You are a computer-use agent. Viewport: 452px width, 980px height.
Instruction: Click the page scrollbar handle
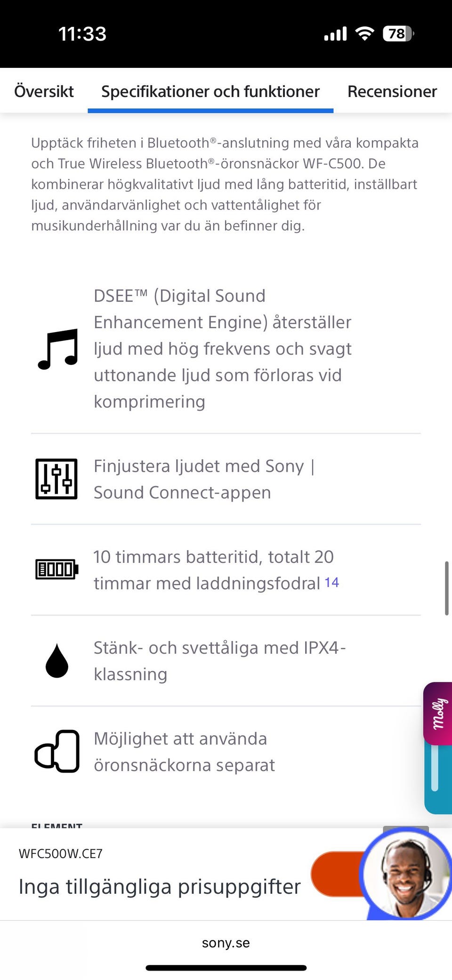click(x=446, y=588)
